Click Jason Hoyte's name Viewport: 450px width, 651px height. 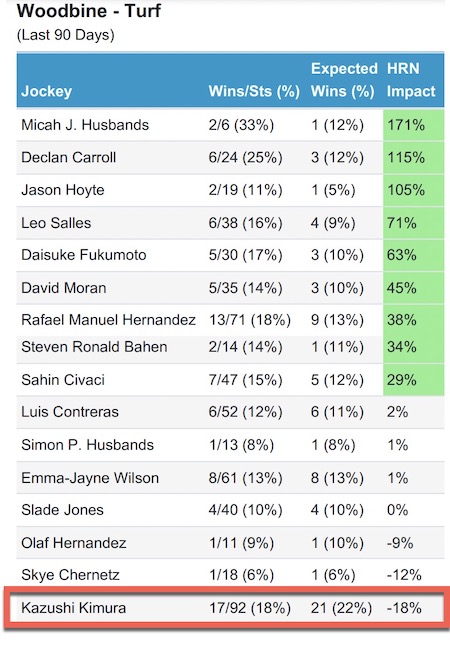(63, 190)
